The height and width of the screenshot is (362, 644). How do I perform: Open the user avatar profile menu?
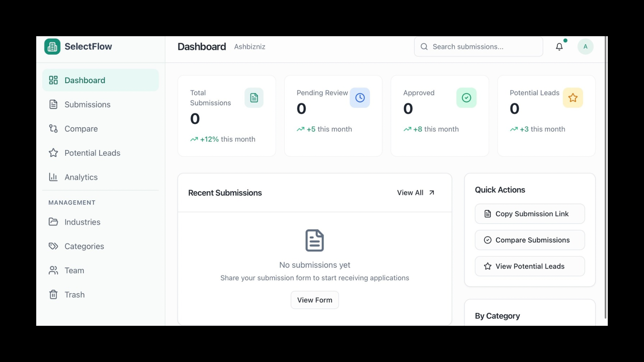[586, 46]
